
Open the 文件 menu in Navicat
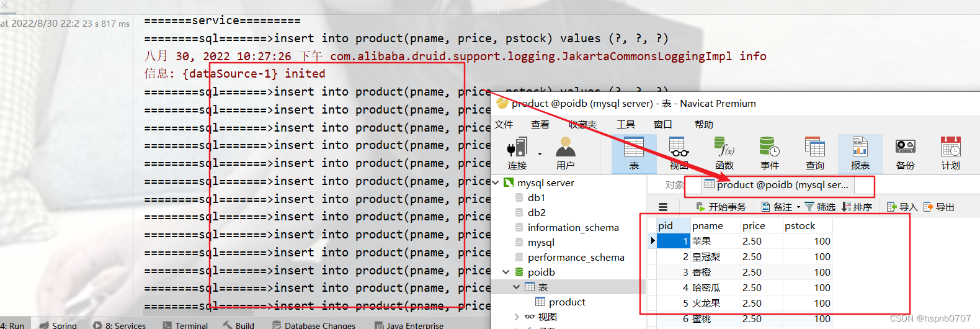[504, 124]
